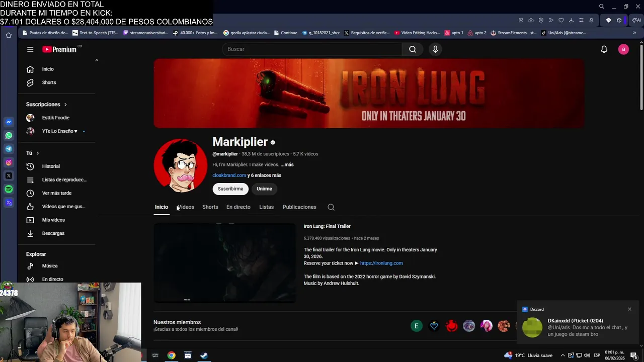The image size is (644, 362).
Task: Click the browser snapshot camera icon
Action: [531, 20]
